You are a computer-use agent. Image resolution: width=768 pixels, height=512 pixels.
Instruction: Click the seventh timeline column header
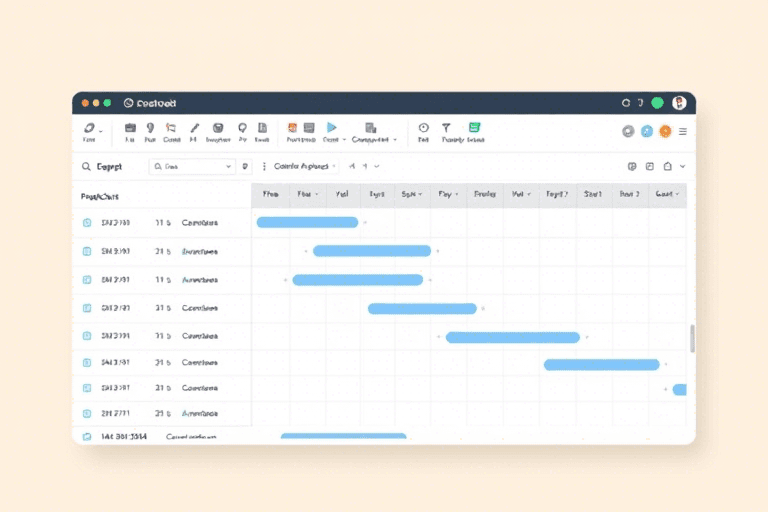[x=485, y=194]
